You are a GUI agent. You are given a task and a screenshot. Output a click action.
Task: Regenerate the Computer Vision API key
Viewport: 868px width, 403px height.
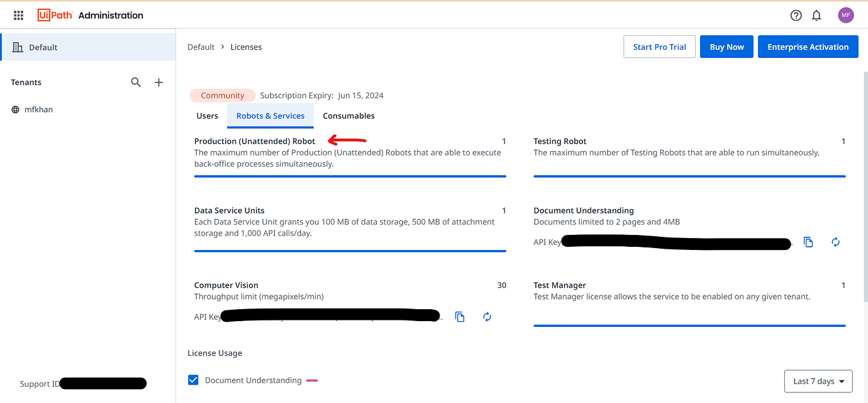[487, 316]
